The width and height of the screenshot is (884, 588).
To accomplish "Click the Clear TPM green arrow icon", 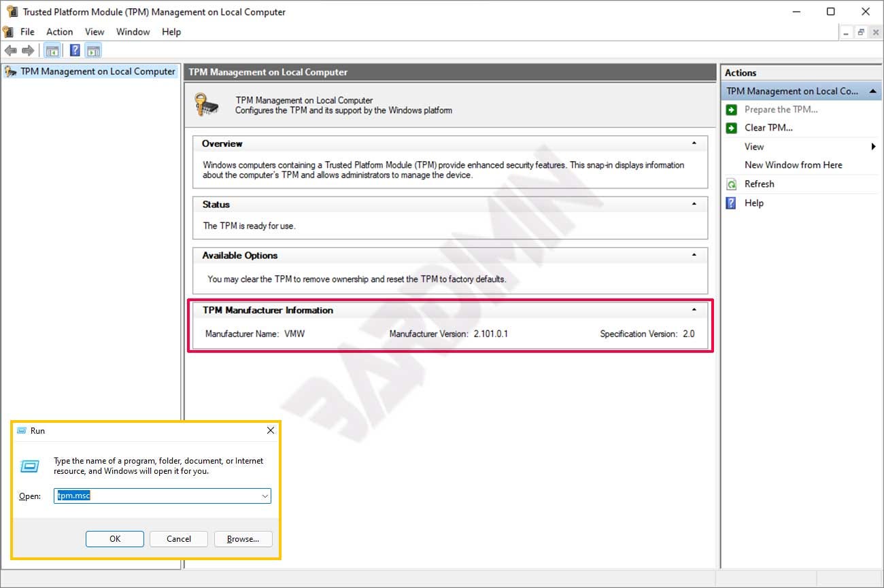I will [x=733, y=128].
